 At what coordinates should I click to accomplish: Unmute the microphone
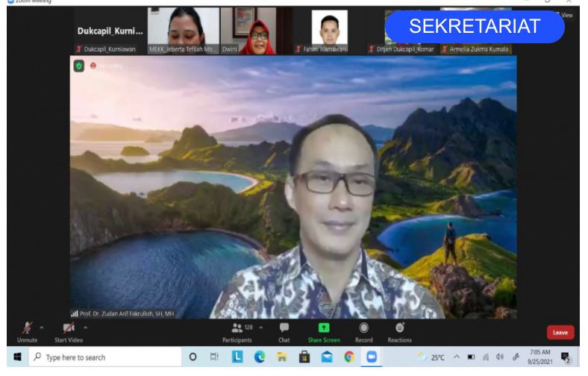tap(28, 329)
